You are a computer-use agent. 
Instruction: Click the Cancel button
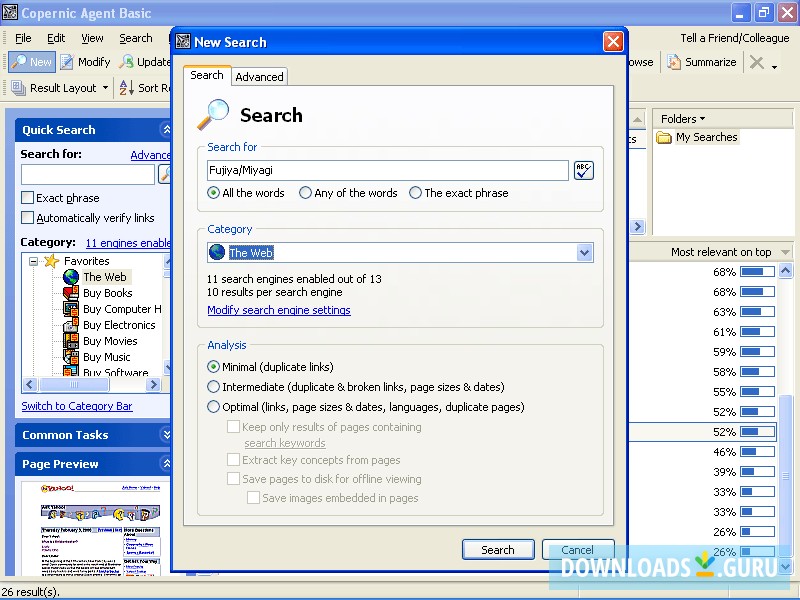578,549
